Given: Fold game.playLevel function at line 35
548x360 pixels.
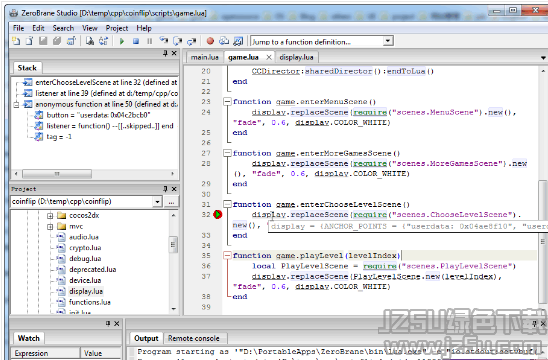Looking at the screenshot, I should [227, 255].
